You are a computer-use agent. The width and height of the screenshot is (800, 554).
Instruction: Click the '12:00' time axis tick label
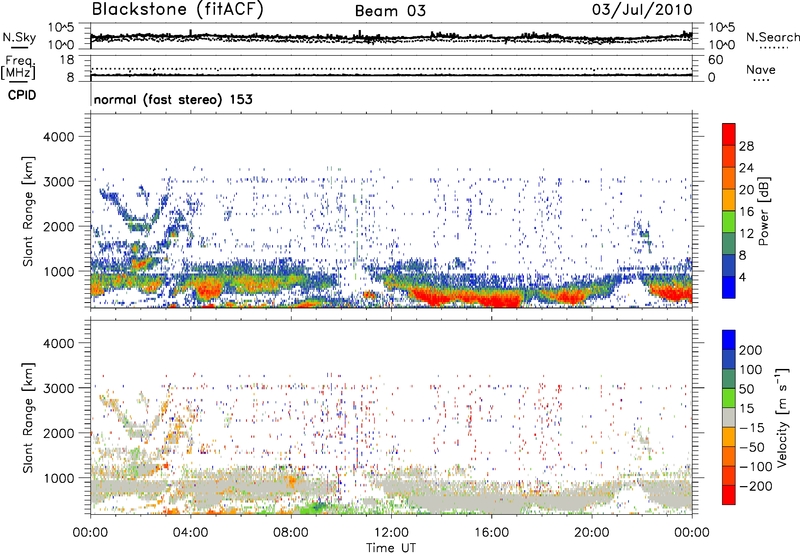point(391,533)
